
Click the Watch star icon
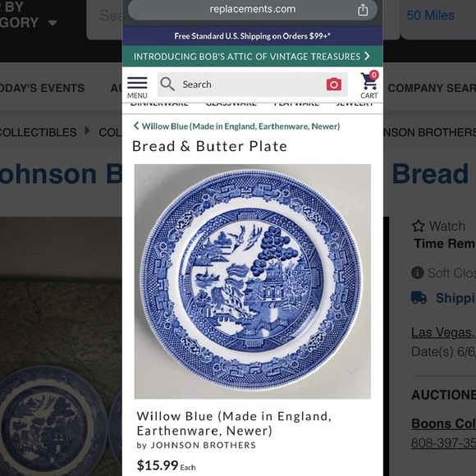[418, 226]
